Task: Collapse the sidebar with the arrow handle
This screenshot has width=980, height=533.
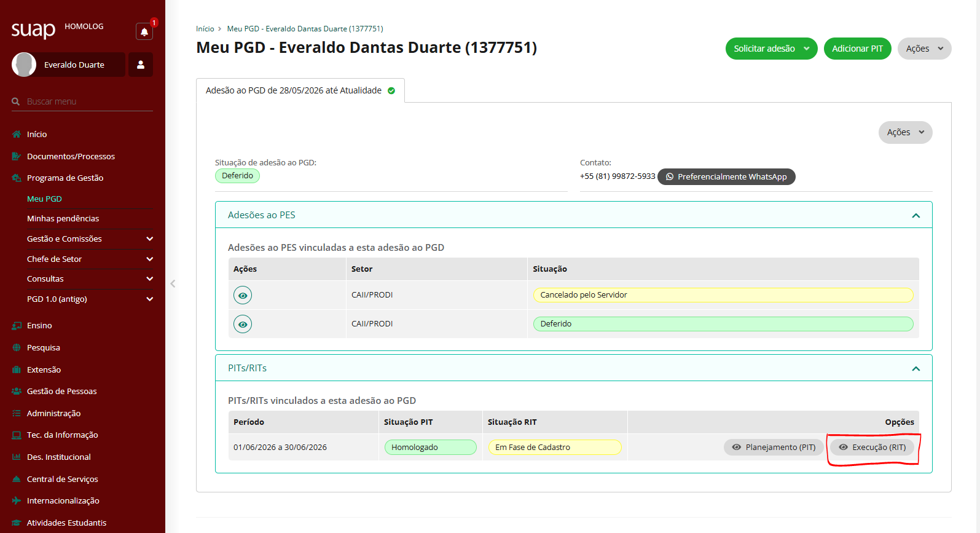Action: click(x=173, y=283)
